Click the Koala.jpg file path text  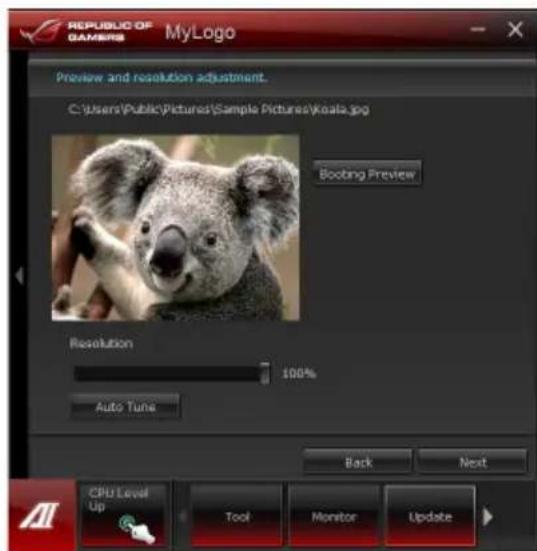coord(219,110)
